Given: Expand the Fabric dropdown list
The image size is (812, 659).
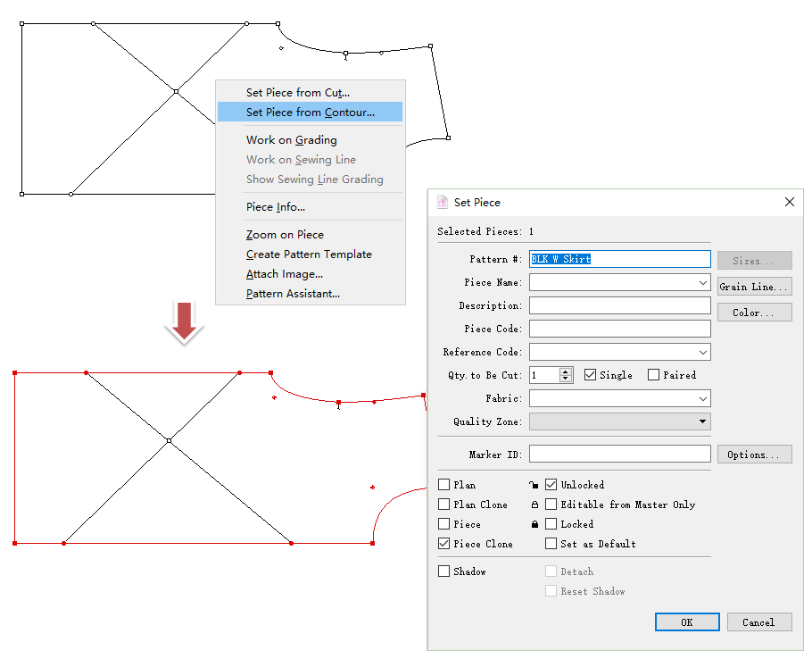Looking at the screenshot, I should click(703, 399).
